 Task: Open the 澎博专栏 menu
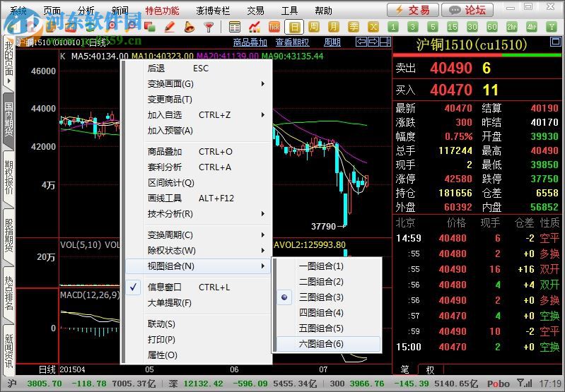click(x=213, y=11)
